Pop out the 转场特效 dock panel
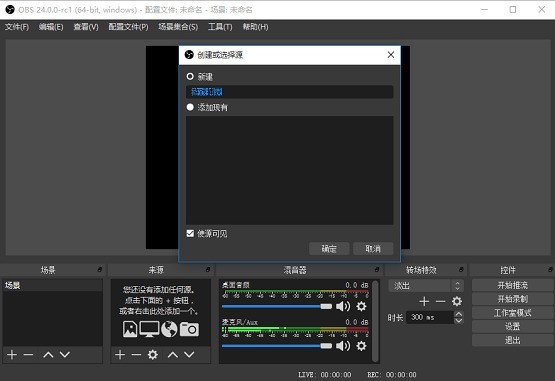This screenshot has height=381, width=555. pyautogui.click(x=461, y=270)
